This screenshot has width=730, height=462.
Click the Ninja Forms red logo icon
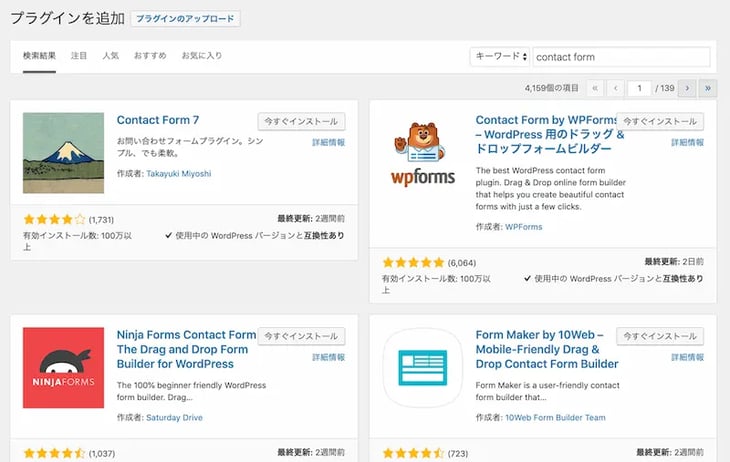[x=63, y=368]
